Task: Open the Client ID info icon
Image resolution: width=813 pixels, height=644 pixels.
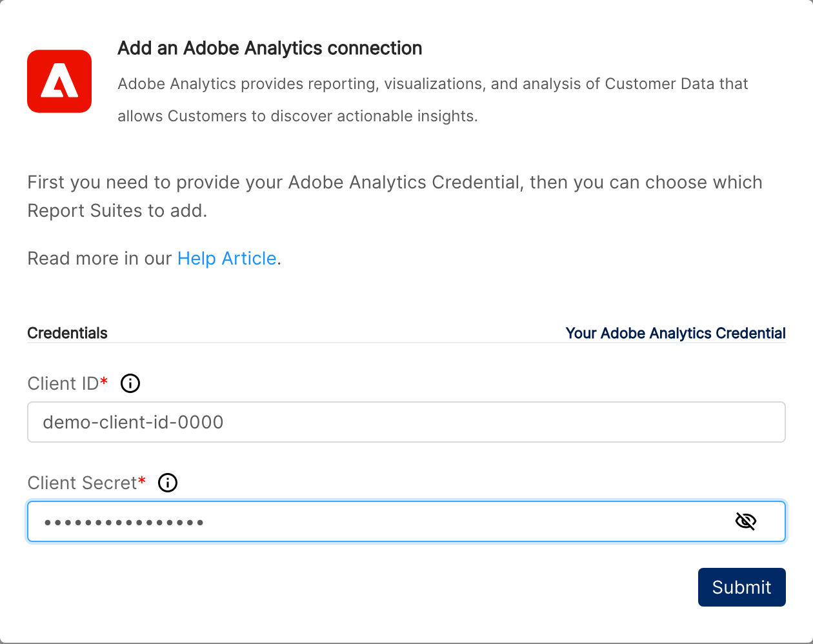Action: 130,383
